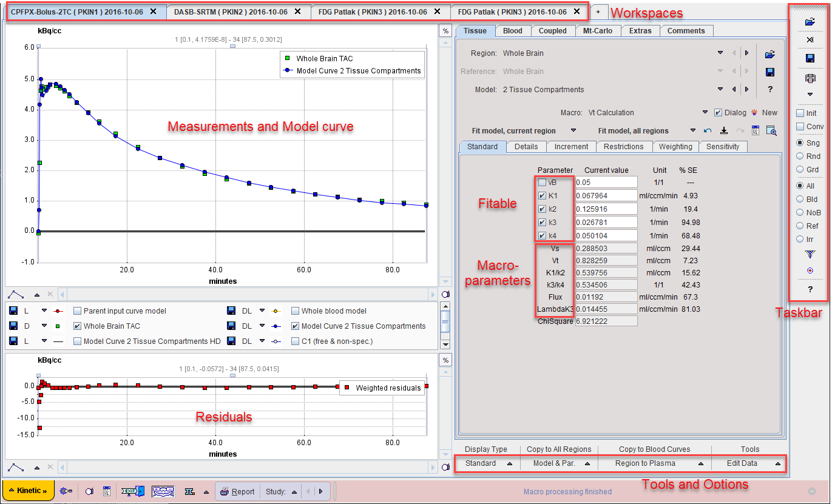Click the magnifier inspect icon in fit toolbar
The image size is (832, 504).
771,130
